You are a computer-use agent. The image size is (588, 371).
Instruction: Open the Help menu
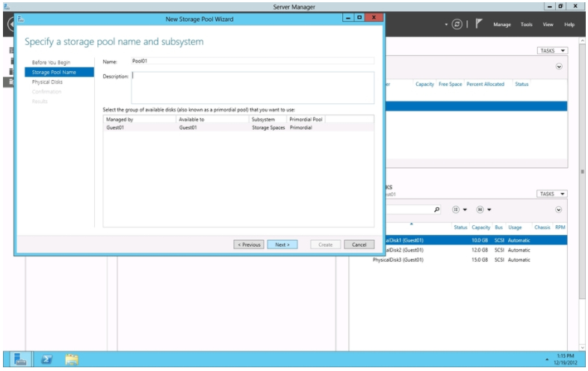pos(569,25)
